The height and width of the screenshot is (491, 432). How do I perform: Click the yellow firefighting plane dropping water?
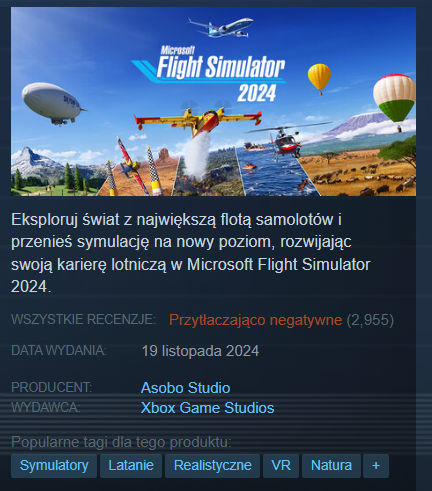tap(198, 122)
